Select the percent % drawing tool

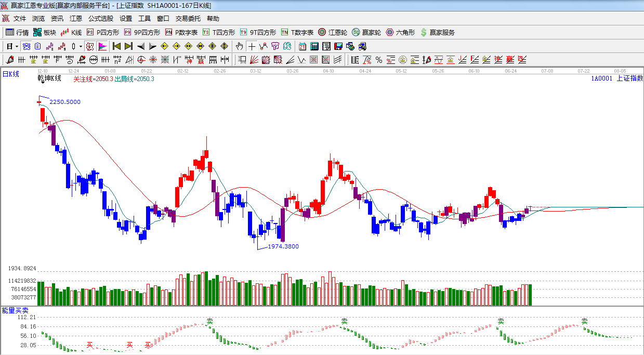coord(379,60)
